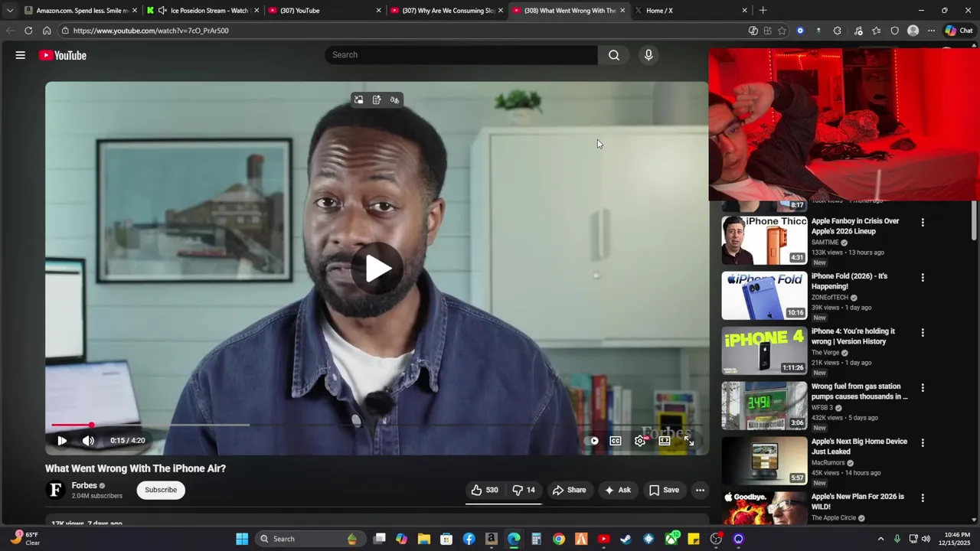Add page to favorites star icon
The height and width of the screenshot is (551, 980).
782,31
